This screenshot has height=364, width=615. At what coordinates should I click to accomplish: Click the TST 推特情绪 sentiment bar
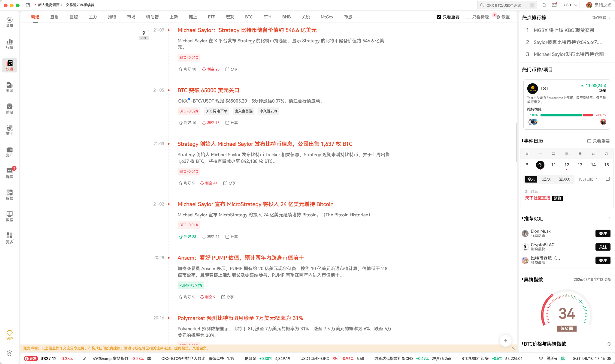click(x=567, y=115)
